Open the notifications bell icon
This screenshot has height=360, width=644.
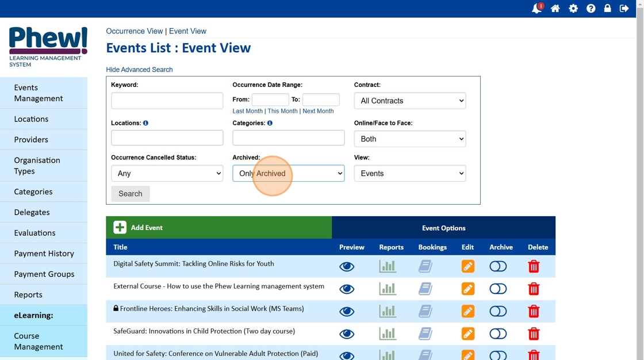click(x=536, y=9)
